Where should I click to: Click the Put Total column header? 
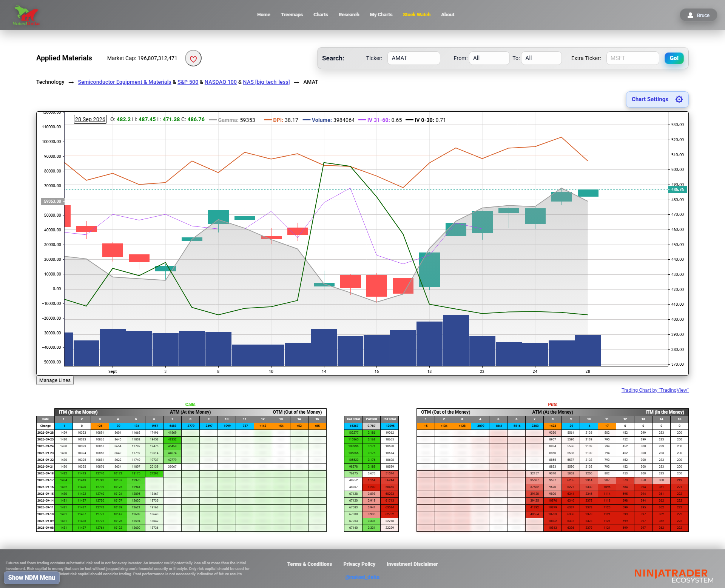click(x=389, y=419)
